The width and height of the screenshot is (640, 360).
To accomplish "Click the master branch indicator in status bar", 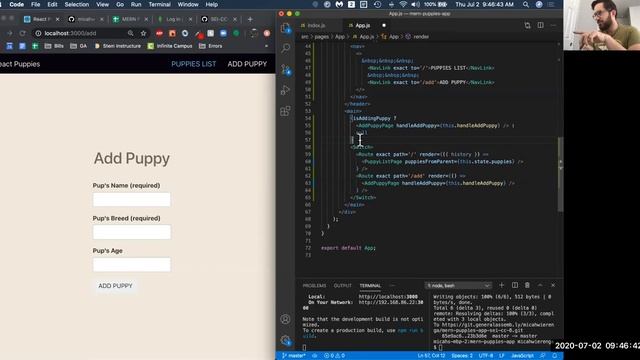I will [294, 356].
